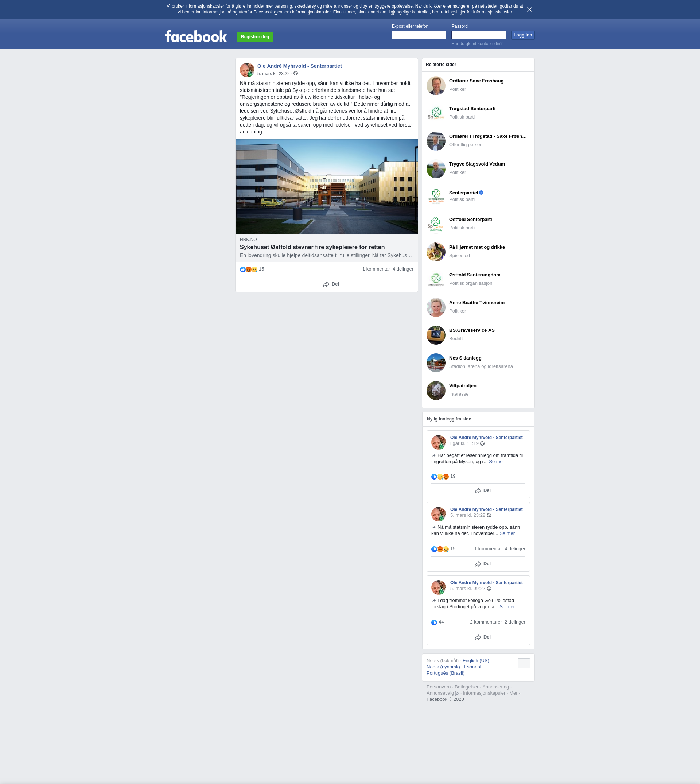Expand the Mer footer menu
The width and height of the screenshot is (700, 784).
click(x=515, y=693)
